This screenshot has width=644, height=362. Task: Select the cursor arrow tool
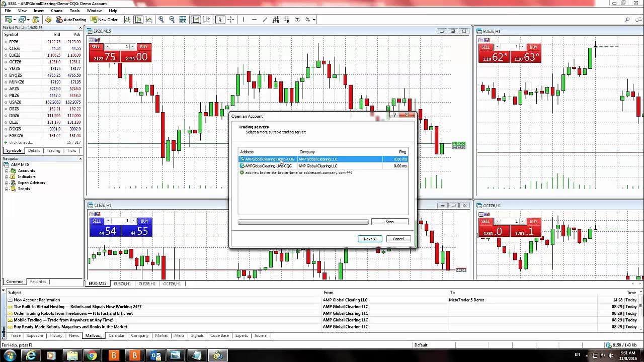[x=220, y=20]
